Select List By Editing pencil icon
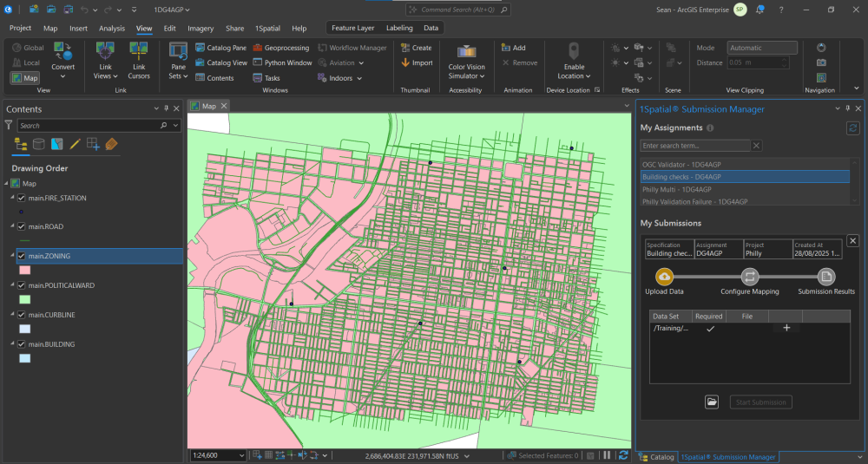This screenshot has width=868, height=464. (75, 144)
